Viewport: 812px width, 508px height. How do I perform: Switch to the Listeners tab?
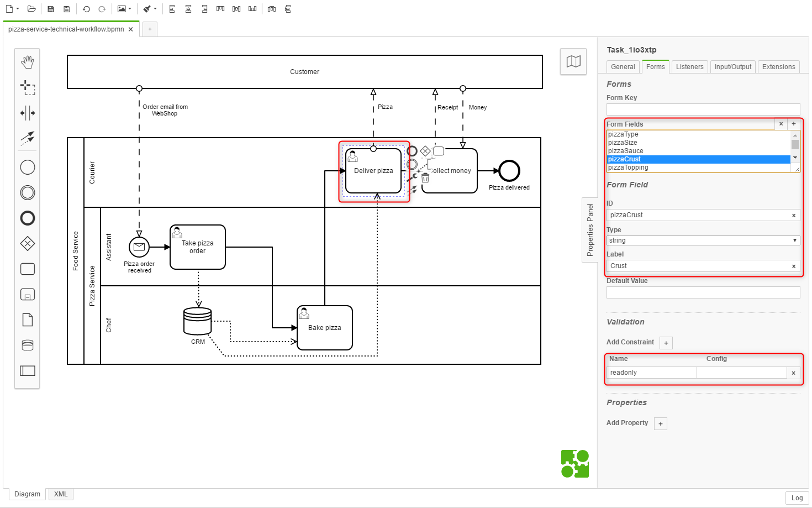(x=689, y=67)
